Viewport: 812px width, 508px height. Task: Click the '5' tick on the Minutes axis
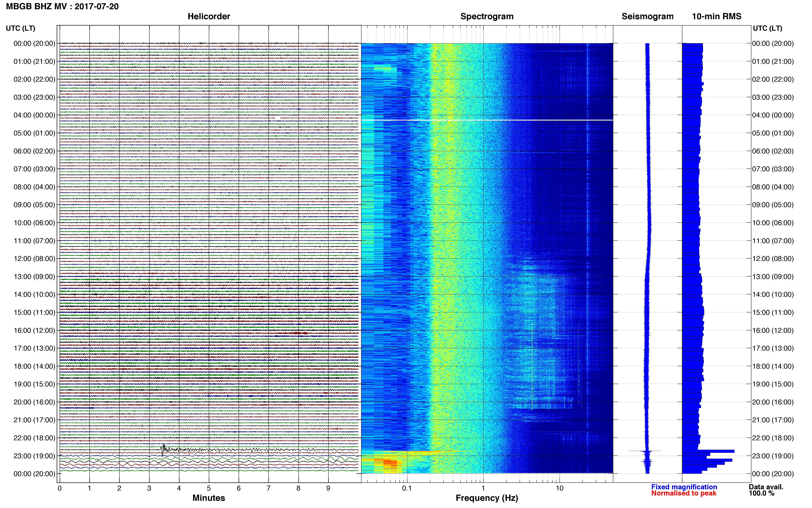click(x=209, y=488)
